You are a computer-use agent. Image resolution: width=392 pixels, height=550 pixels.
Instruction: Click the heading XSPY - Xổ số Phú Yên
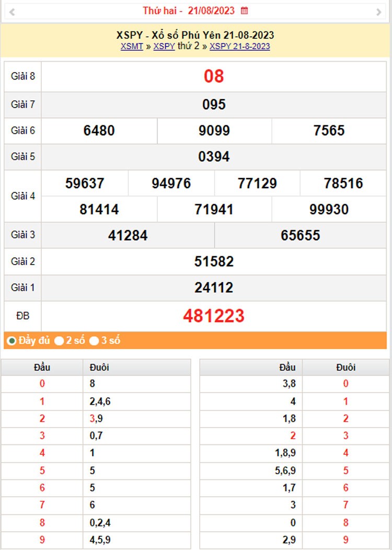click(x=195, y=35)
